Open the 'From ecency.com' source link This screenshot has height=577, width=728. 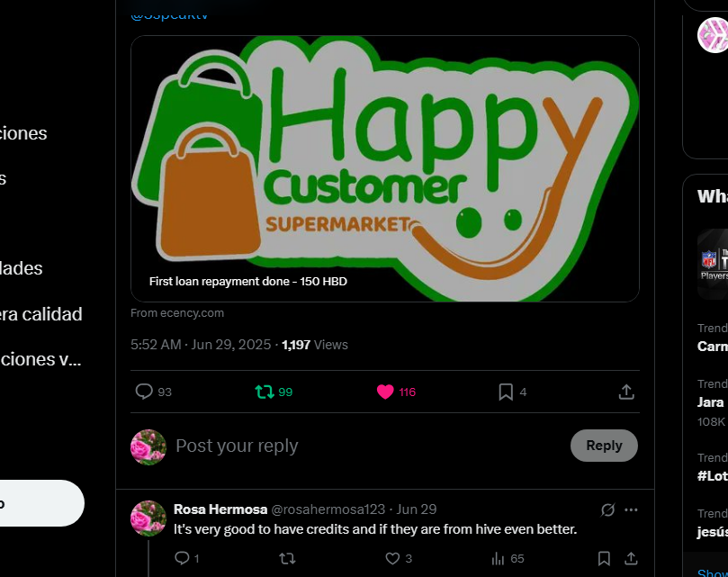(x=177, y=313)
